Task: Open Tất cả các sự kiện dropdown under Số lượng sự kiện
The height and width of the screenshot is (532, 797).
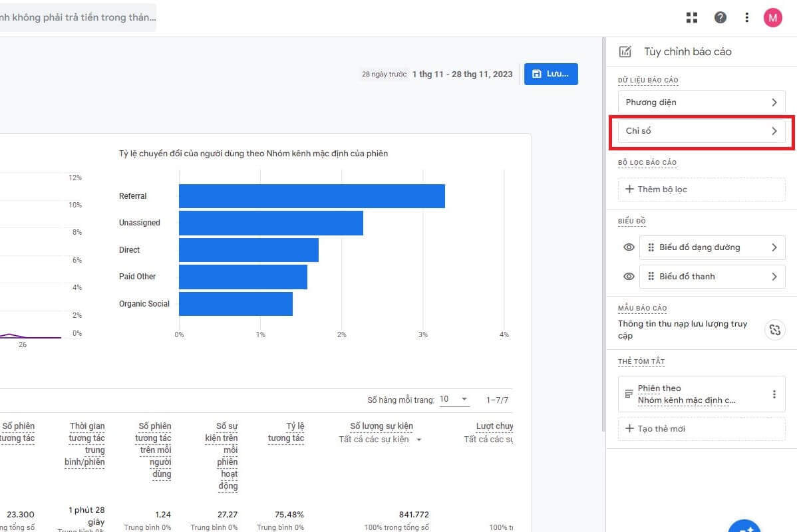Action: pos(380,440)
